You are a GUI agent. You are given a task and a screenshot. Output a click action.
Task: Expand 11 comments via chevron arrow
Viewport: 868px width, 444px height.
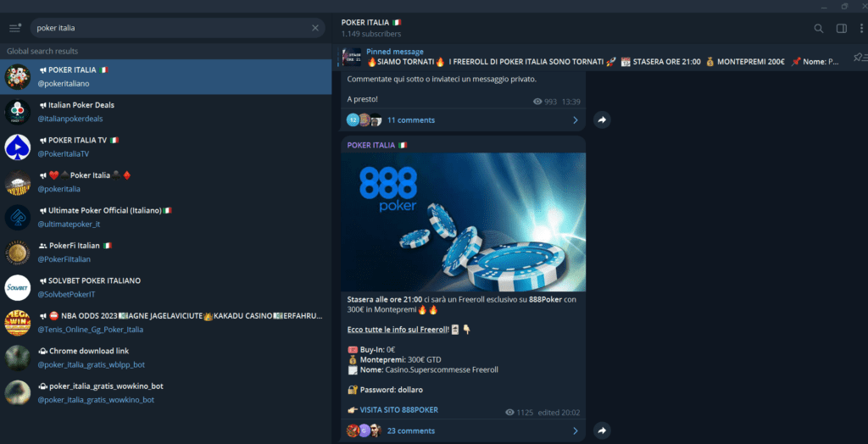coord(576,120)
